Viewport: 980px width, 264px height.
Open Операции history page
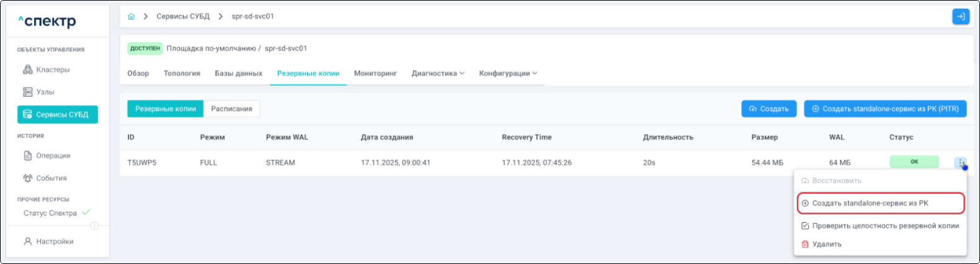[53, 155]
